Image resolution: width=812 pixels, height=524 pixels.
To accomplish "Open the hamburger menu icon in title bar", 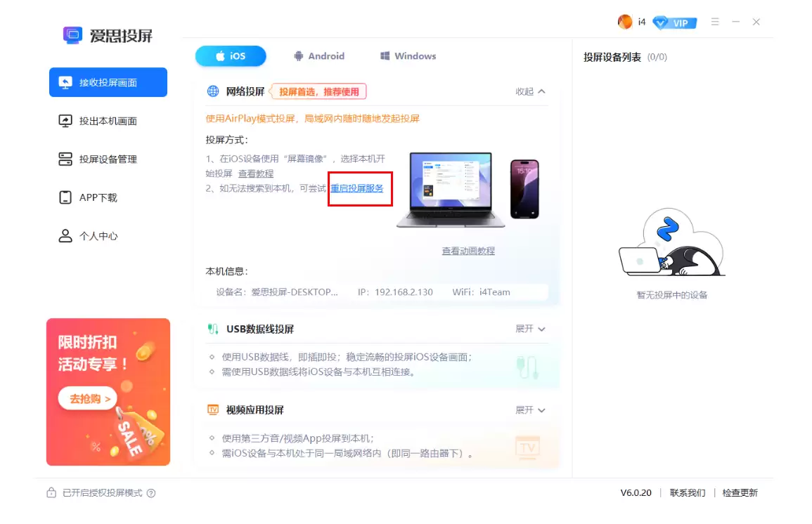I will click(715, 22).
